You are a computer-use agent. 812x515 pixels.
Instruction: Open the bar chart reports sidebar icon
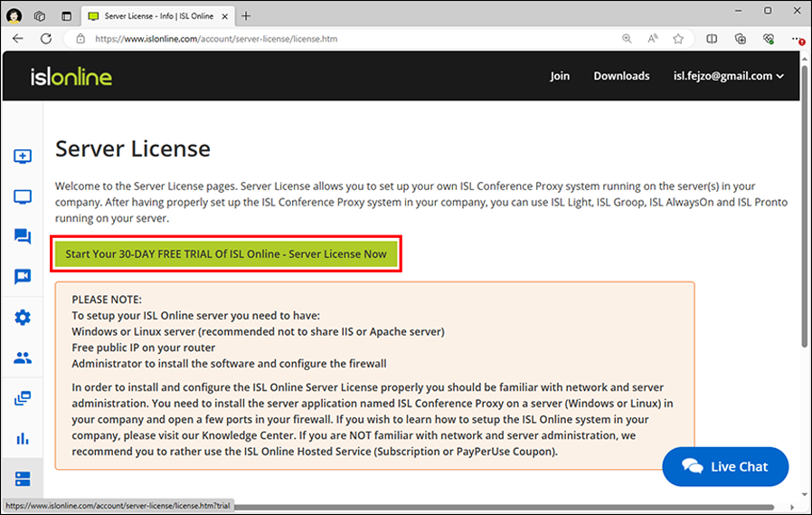23,438
